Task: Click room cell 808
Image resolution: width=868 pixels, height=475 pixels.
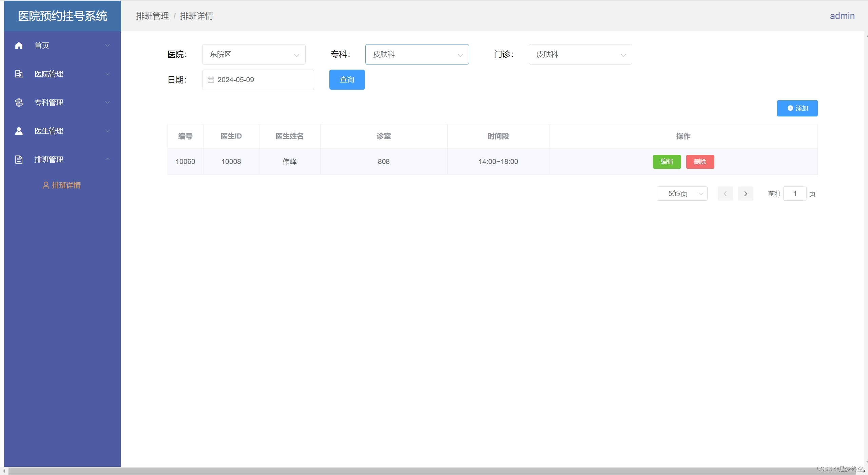Action: tap(384, 162)
